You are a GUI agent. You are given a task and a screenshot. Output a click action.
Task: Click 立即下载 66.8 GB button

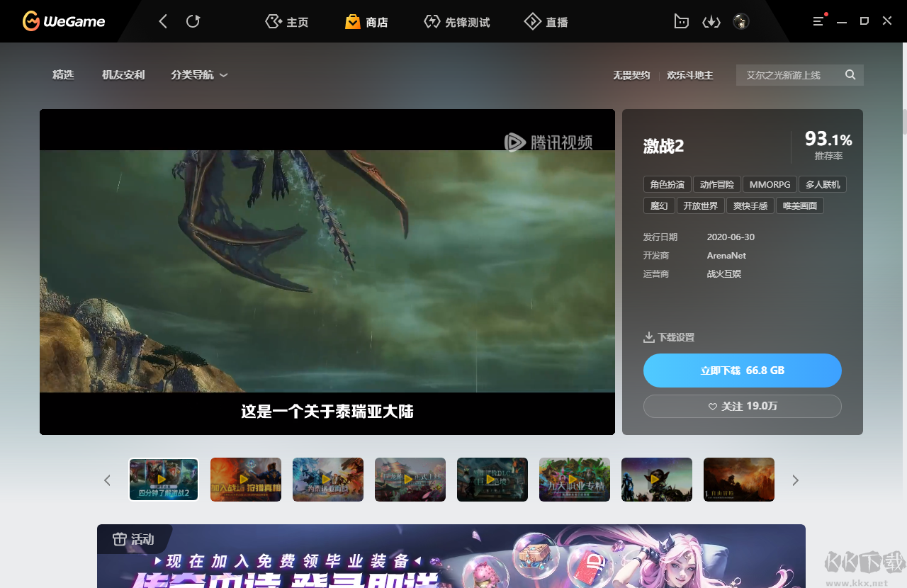pos(742,371)
